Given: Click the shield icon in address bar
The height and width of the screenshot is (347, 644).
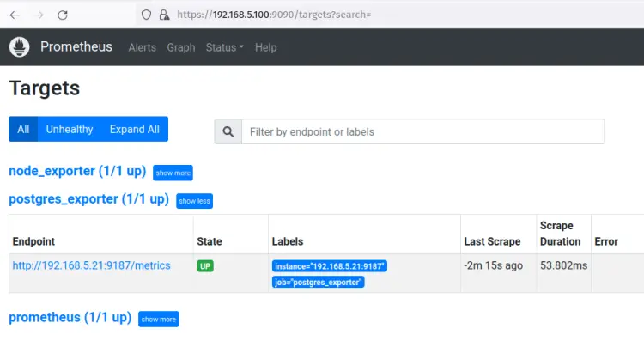Looking at the screenshot, I should pos(146,15).
